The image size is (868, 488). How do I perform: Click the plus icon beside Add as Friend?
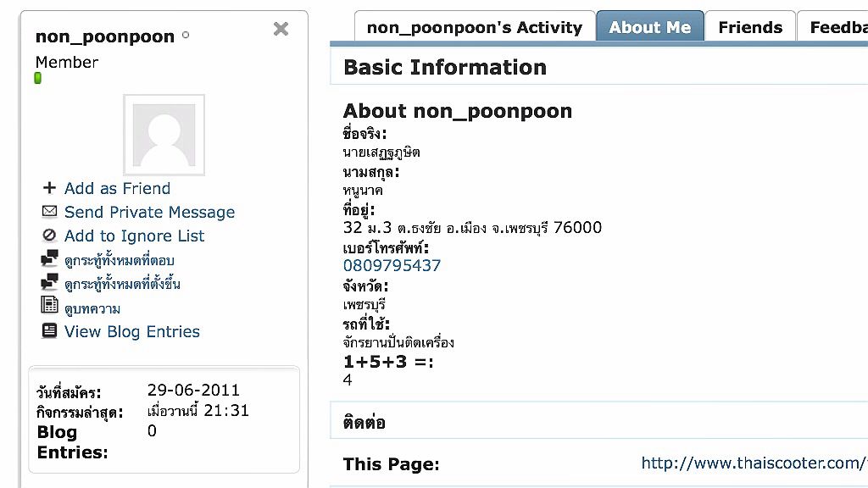(49, 188)
